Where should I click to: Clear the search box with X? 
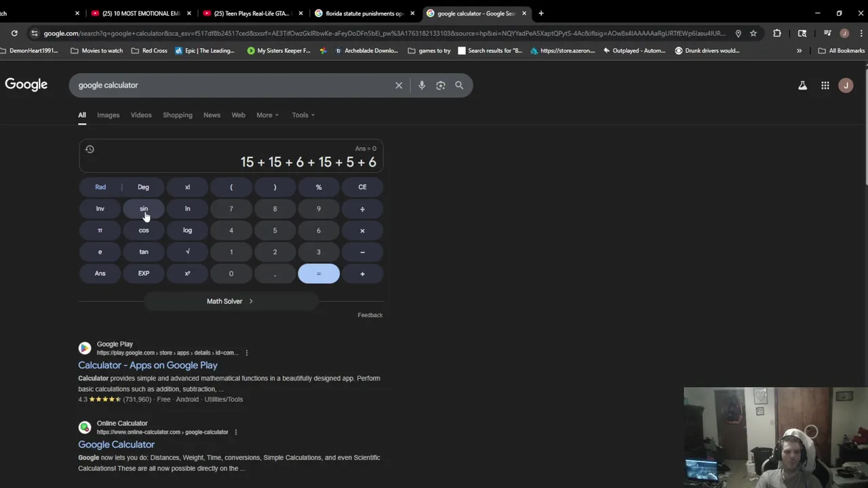399,85
